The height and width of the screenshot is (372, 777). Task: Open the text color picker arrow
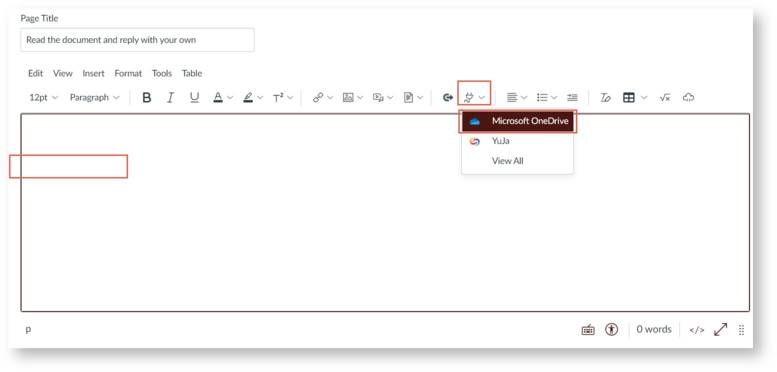tap(230, 98)
